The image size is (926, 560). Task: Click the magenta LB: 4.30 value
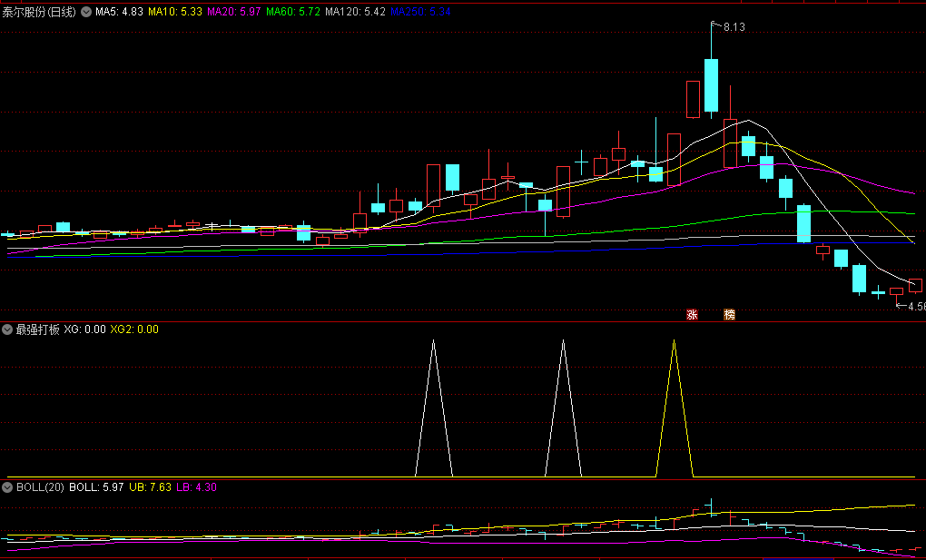pyautogui.click(x=197, y=487)
